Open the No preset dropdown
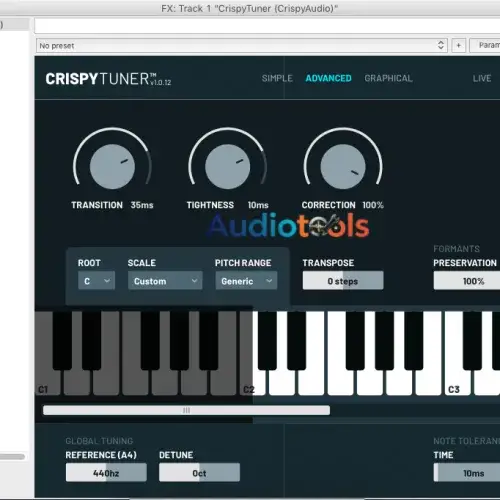Screen dimensions: 500x500 (x=241, y=45)
